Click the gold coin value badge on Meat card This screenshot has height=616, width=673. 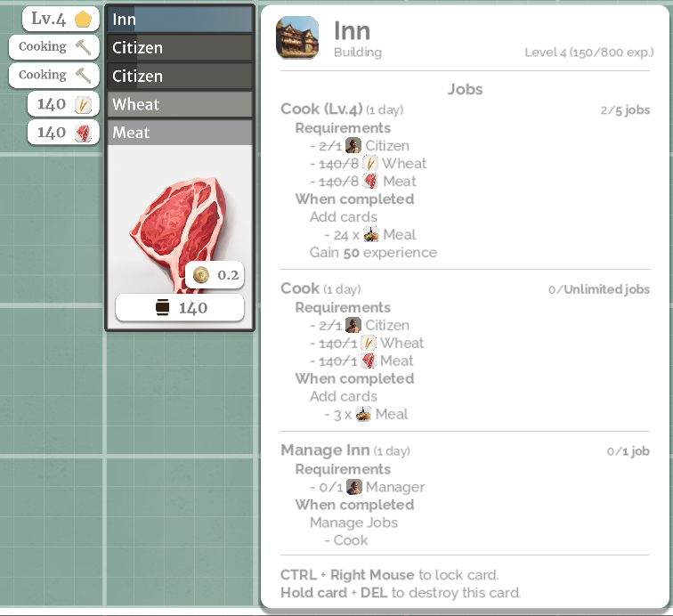tap(215, 275)
